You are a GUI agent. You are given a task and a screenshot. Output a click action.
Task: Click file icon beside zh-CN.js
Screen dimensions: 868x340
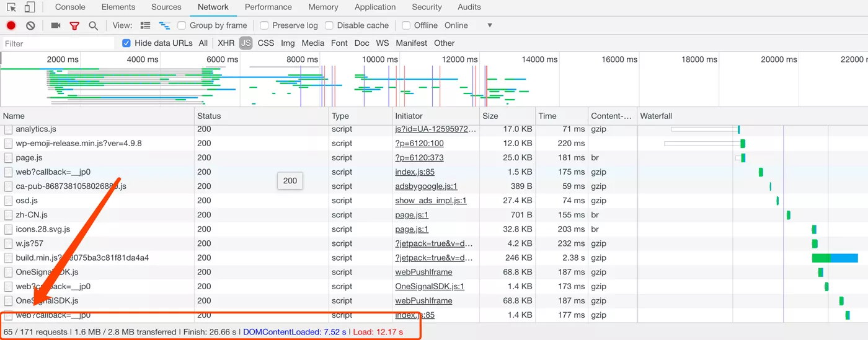(x=8, y=215)
